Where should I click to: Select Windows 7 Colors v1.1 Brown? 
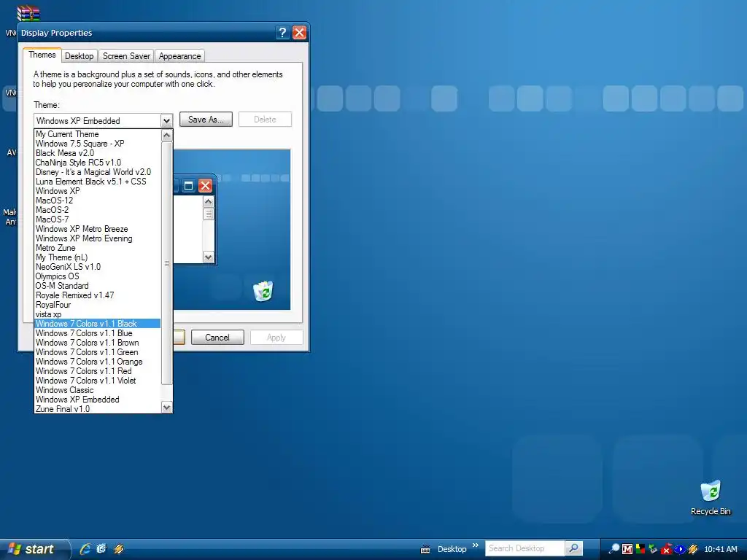tap(98, 343)
